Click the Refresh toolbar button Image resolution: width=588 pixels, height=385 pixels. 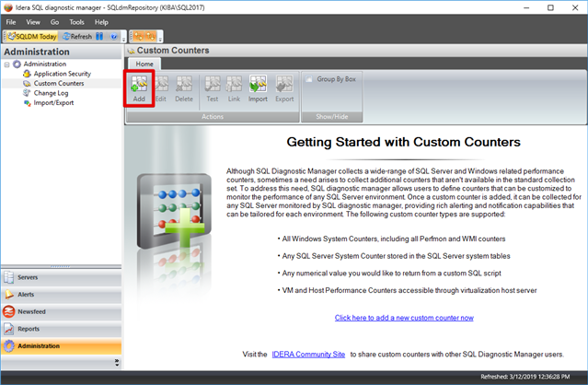77,37
